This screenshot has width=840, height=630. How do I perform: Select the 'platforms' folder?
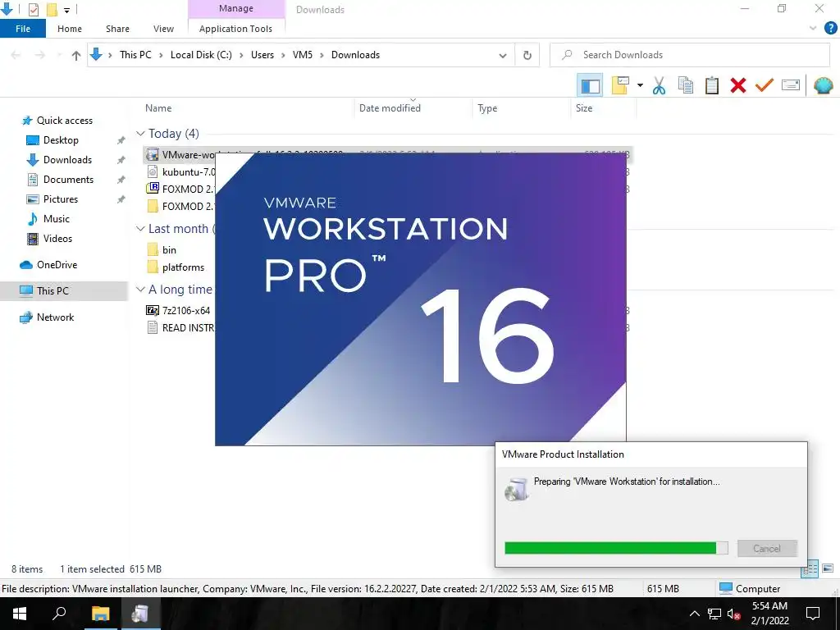click(x=176, y=267)
